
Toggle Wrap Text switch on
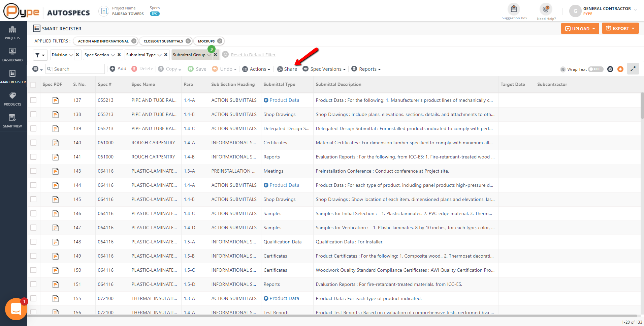(x=596, y=69)
